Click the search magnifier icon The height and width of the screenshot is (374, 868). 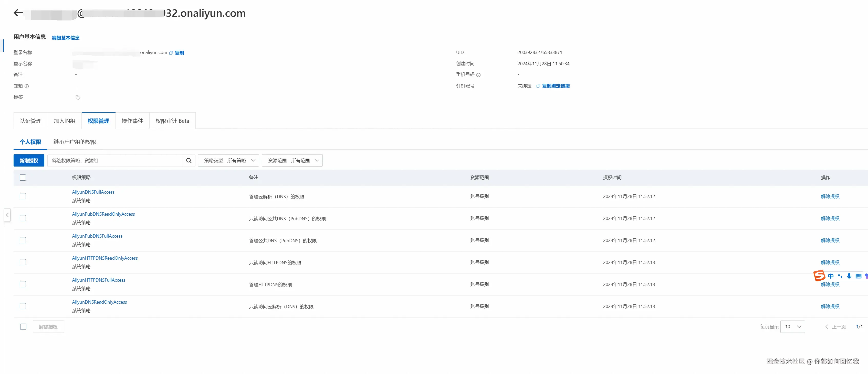click(x=189, y=161)
